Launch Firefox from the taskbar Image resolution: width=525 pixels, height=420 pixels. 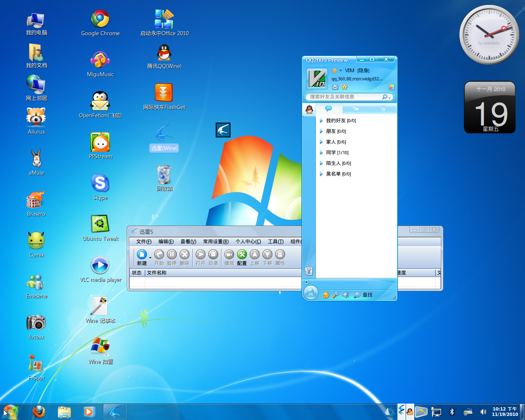click(x=39, y=411)
